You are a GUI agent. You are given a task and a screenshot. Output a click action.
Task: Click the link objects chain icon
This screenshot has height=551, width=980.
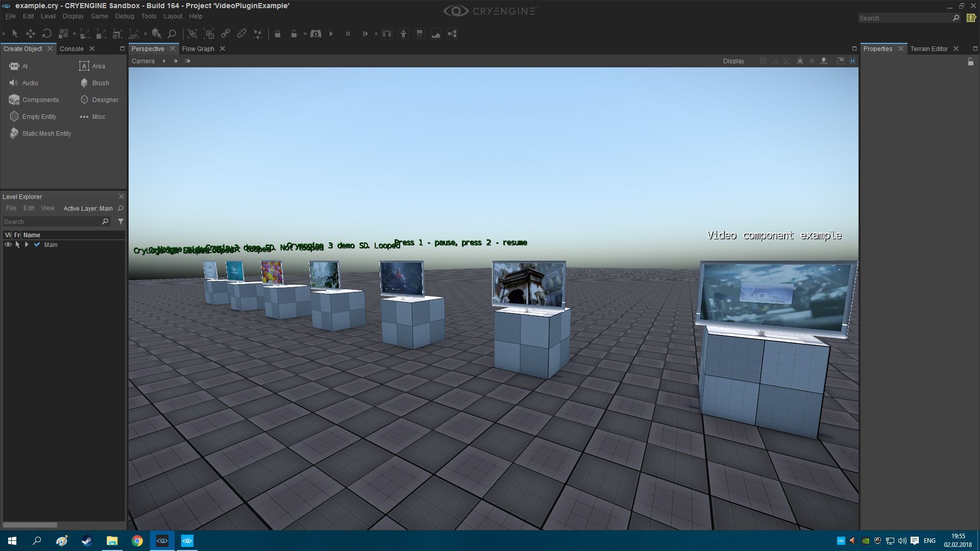pos(225,34)
